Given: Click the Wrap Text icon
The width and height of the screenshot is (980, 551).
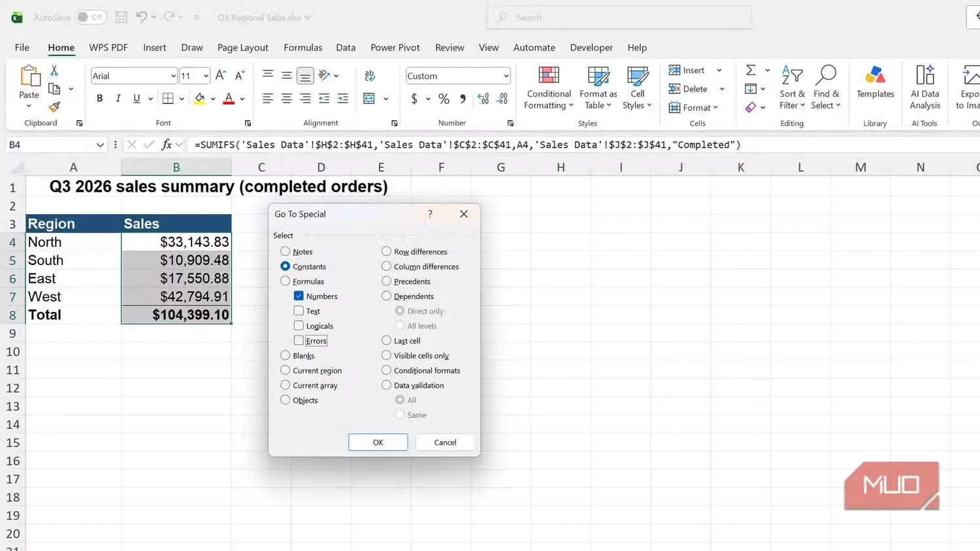Looking at the screenshot, I should (370, 76).
